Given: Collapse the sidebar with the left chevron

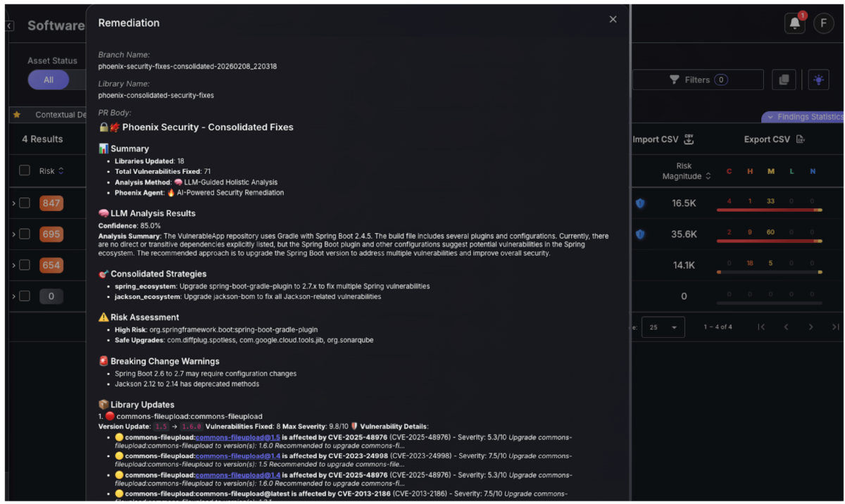Looking at the screenshot, I should [x=9, y=25].
